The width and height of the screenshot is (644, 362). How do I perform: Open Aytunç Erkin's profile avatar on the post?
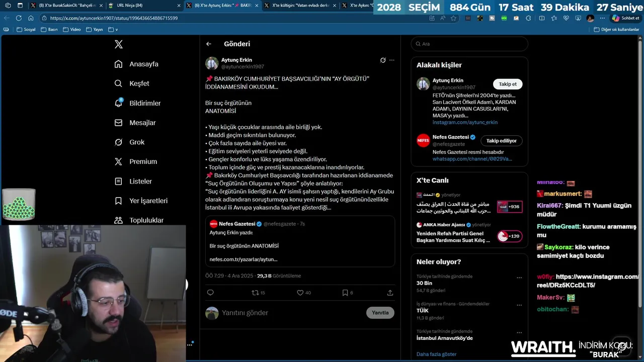[212, 63]
